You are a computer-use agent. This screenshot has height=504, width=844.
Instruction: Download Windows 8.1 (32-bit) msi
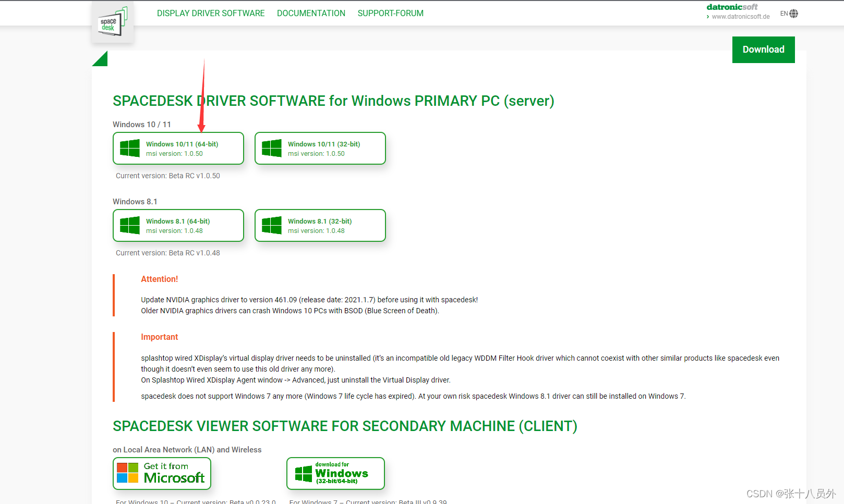click(320, 225)
